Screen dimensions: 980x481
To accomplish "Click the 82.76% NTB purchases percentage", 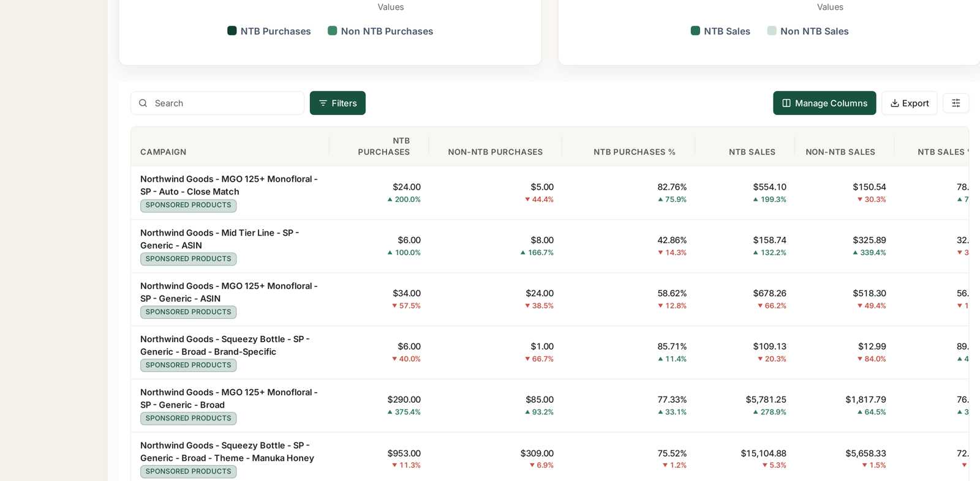I will (672, 187).
